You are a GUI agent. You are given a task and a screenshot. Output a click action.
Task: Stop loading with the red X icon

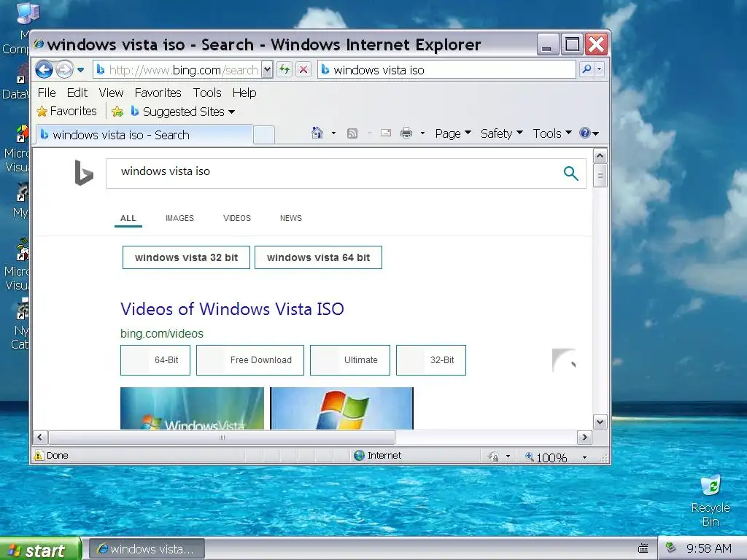(x=303, y=69)
